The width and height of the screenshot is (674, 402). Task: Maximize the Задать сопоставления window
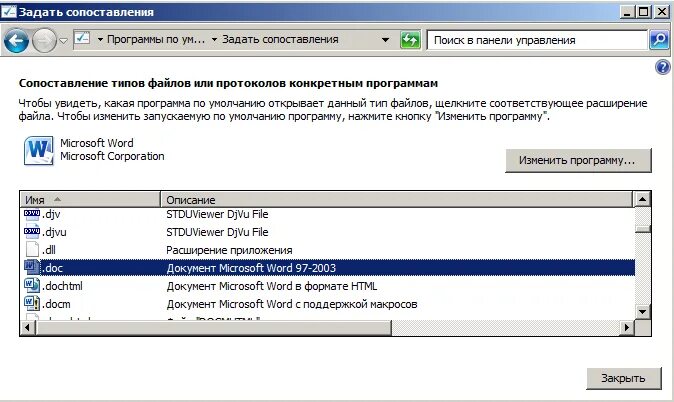(643, 12)
